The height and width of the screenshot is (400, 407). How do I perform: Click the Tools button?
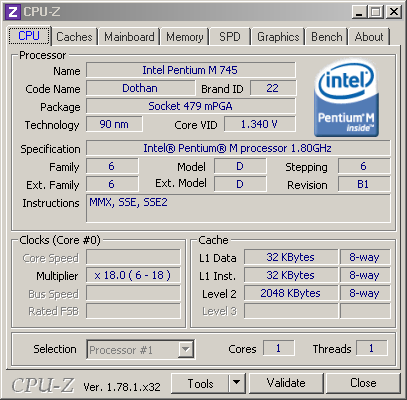pos(200,384)
